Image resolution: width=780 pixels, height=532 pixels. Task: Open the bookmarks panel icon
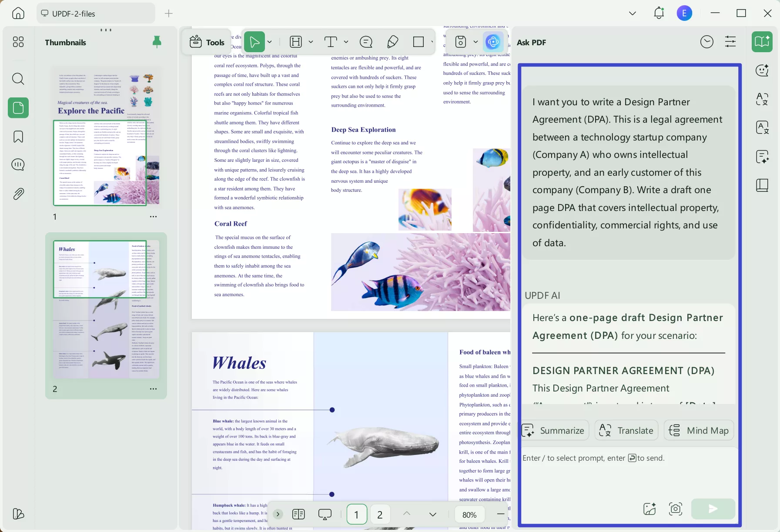click(x=18, y=137)
